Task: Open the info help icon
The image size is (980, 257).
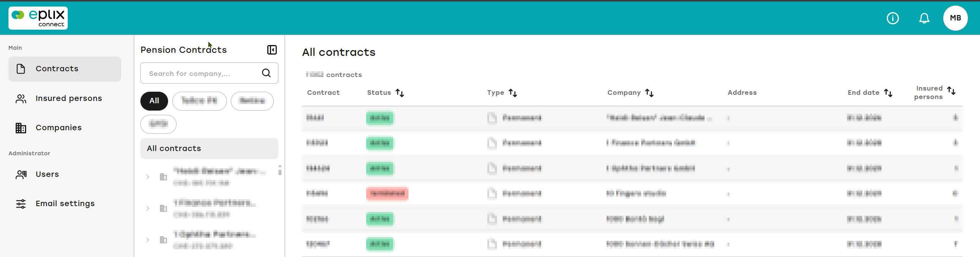Action: pyautogui.click(x=893, y=18)
